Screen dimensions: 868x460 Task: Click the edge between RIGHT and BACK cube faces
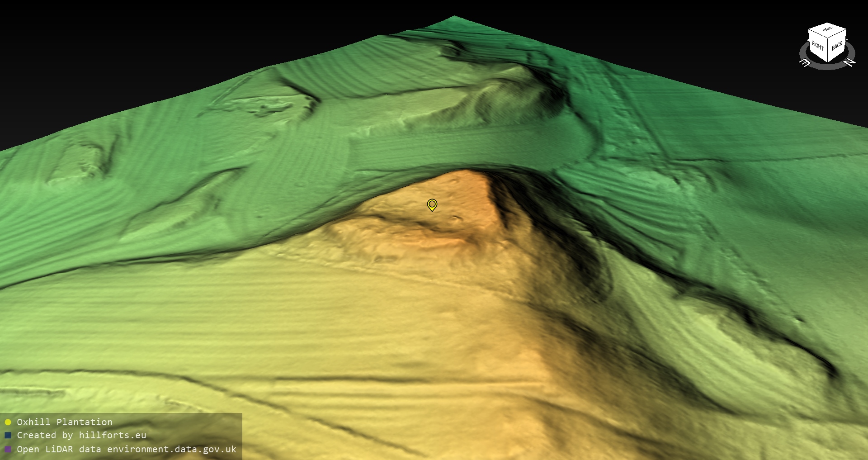[828, 50]
